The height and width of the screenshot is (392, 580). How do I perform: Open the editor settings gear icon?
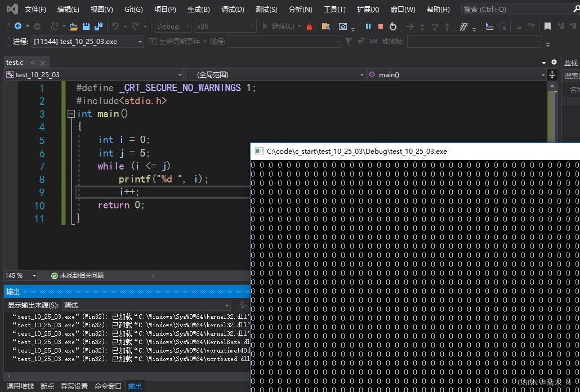click(x=554, y=62)
